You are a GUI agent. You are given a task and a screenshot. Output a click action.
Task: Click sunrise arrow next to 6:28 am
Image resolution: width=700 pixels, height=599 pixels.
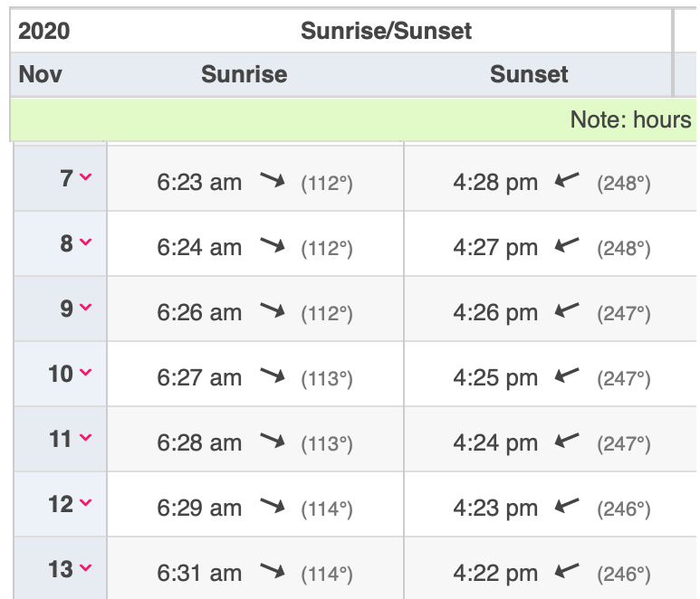click(x=272, y=442)
